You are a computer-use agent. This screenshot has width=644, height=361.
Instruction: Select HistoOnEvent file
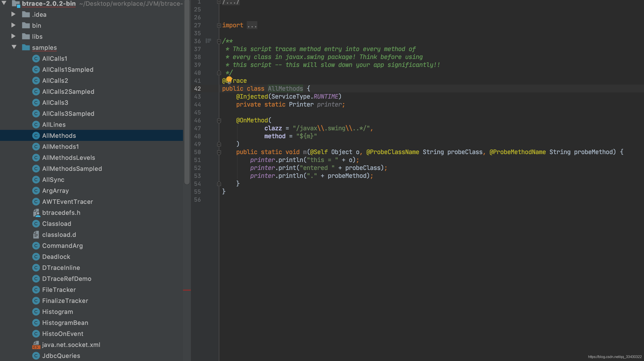coord(62,334)
